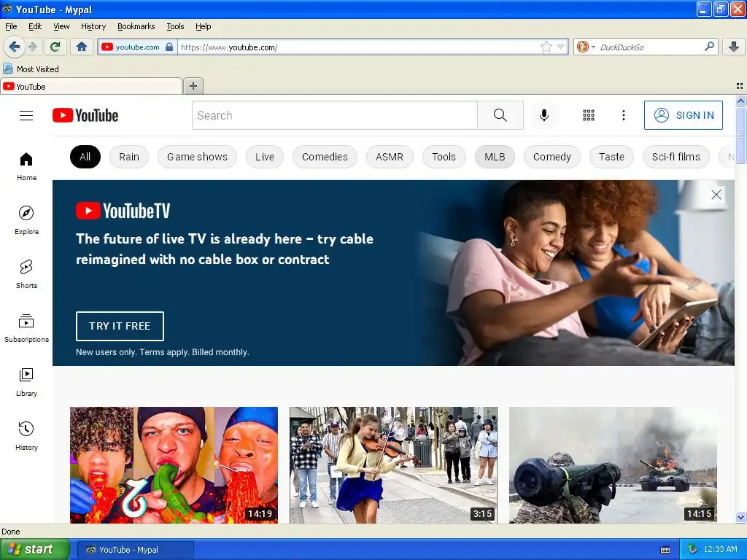Open the violin street performance video

[393, 465]
